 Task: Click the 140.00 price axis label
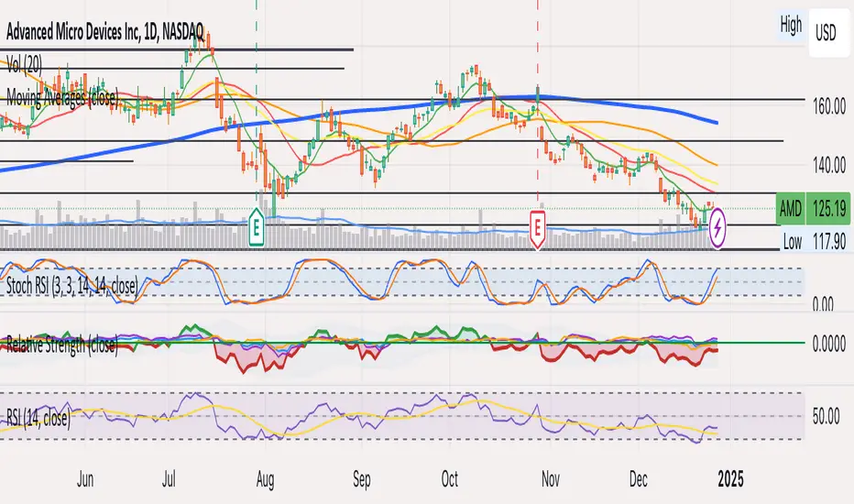coord(829,165)
